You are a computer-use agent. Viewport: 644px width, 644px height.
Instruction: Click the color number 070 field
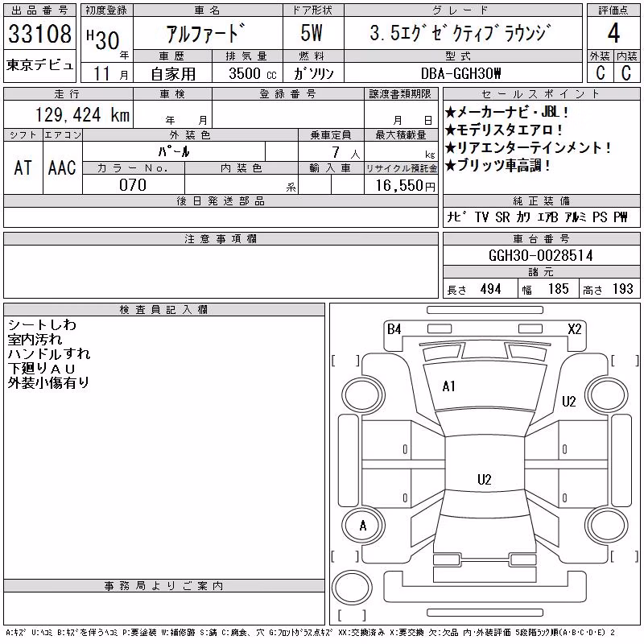pos(133,185)
